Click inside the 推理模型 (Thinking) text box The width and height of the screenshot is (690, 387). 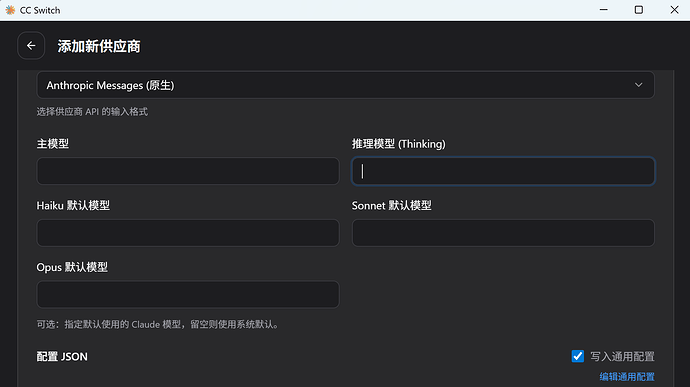pyautogui.click(x=503, y=171)
